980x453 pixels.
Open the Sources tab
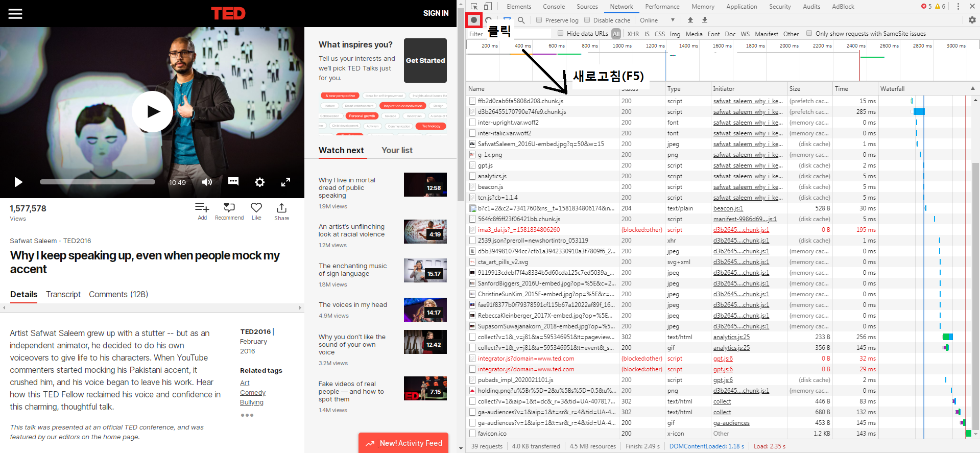[x=587, y=7]
